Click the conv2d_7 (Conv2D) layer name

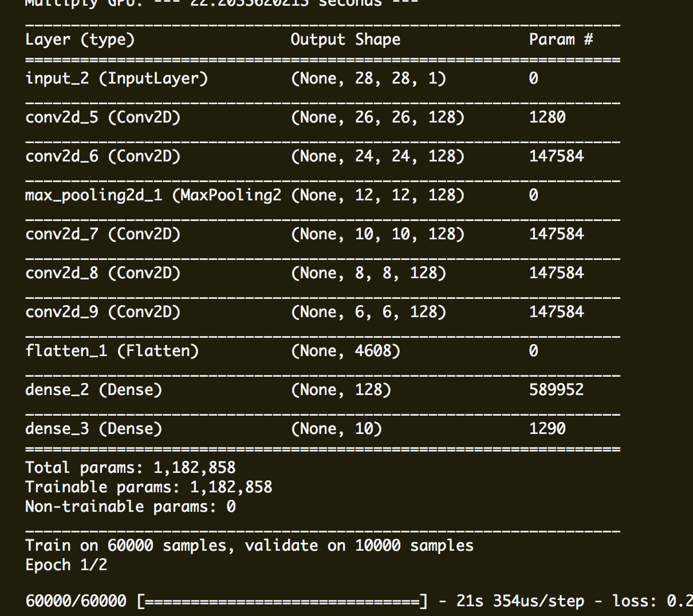(103, 234)
